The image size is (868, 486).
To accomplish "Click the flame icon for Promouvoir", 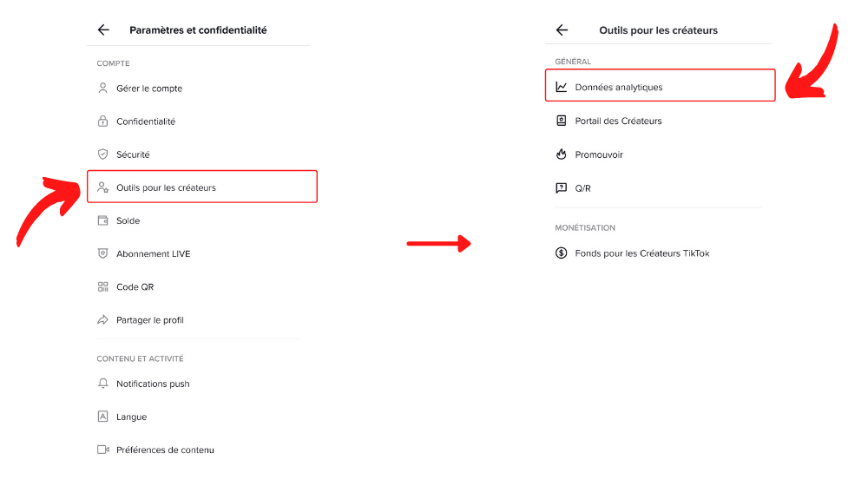I will (562, 154).
